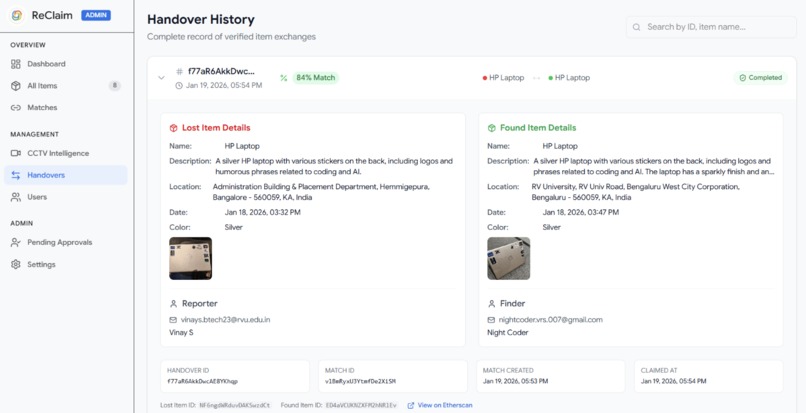Click the 84% Match badge
Screen dimensions: 806x413
(316, 78)
